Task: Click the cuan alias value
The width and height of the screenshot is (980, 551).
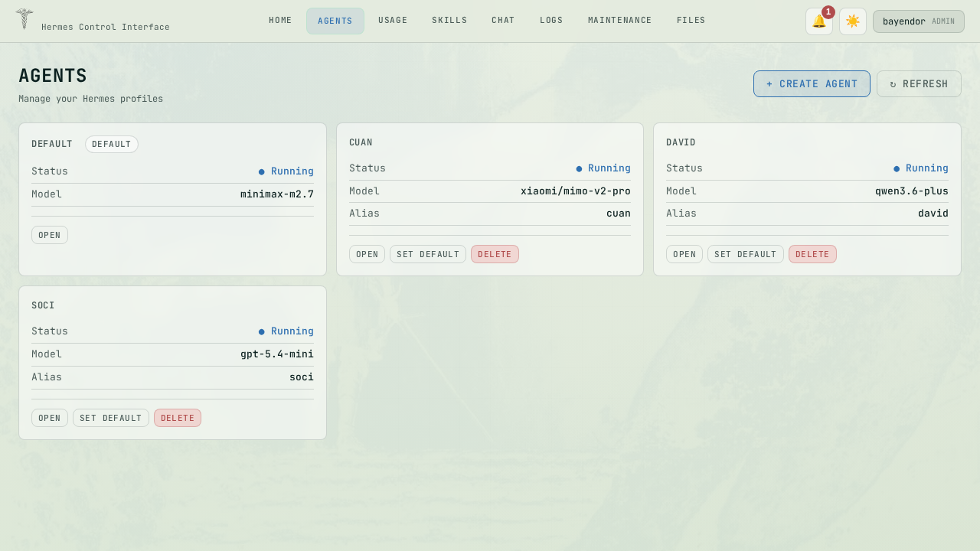Action: pyautogui.click(x=619, y=214)
